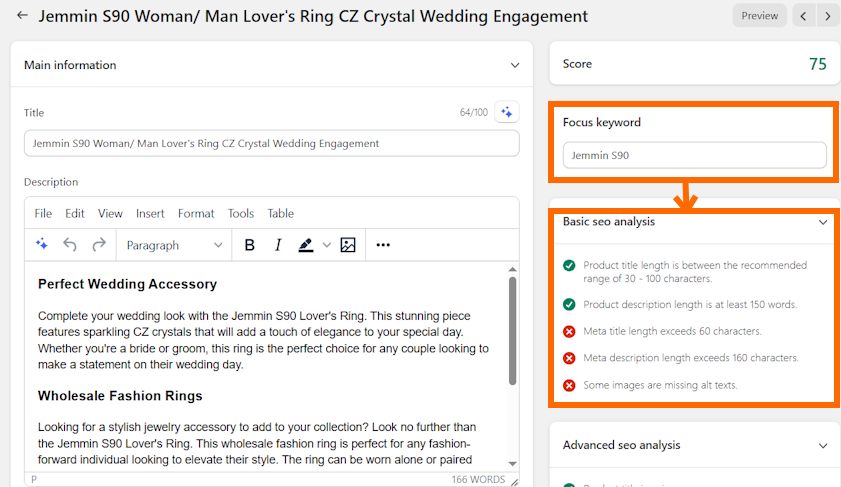Open the View menu in editor
The width and height of the screenshot is (841, 487).
point(110,213)
